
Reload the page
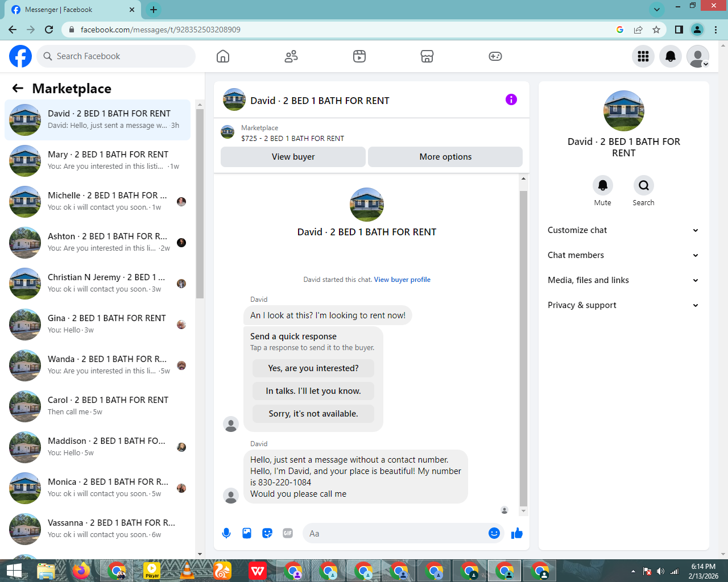(x=49, y=30)
